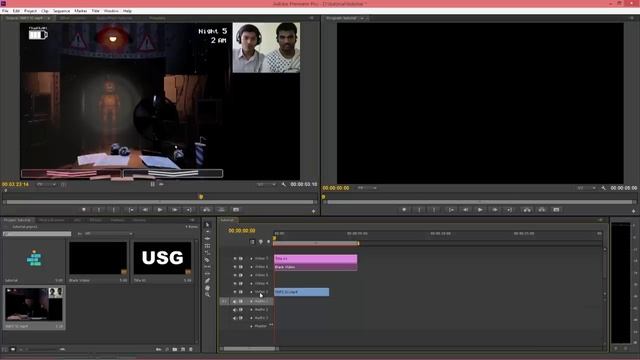
Task: Open the Marker menu
Action: tap(80, 11)
